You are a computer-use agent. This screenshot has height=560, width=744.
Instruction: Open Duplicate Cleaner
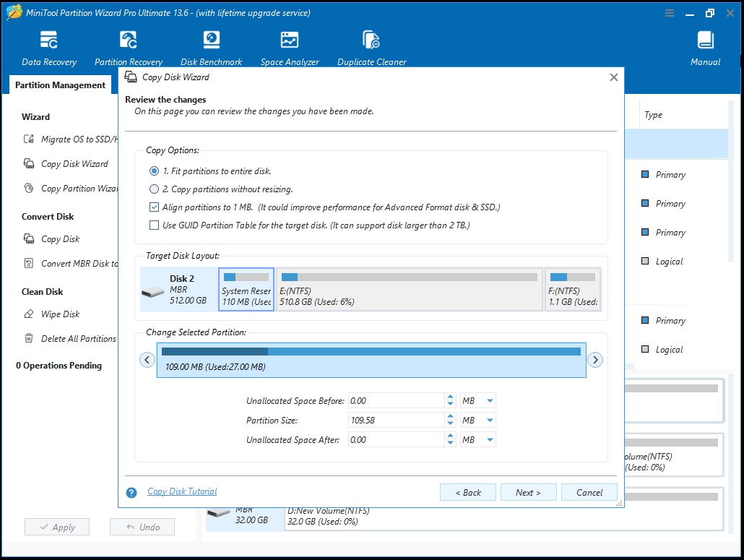point(371,48)
